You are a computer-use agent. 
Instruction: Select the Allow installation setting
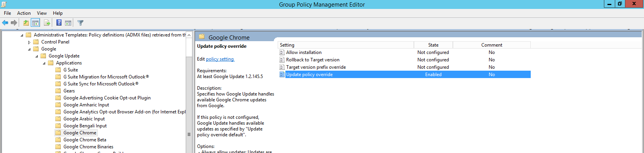304,52
